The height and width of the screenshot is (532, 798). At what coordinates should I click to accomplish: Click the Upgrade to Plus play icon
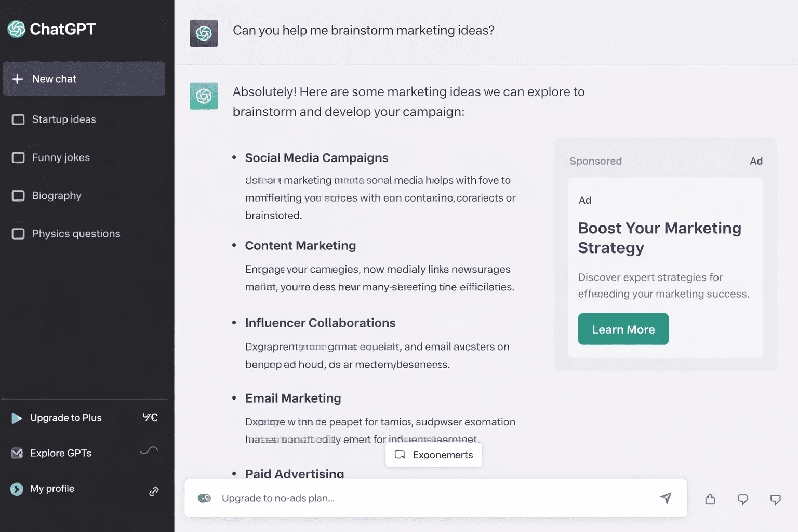pos(17,418)
